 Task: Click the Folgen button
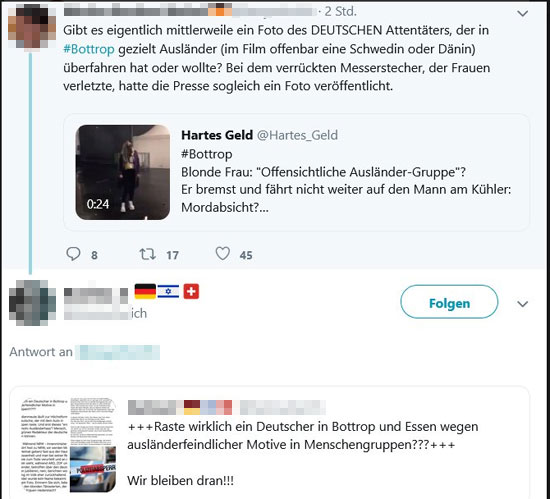449,302
